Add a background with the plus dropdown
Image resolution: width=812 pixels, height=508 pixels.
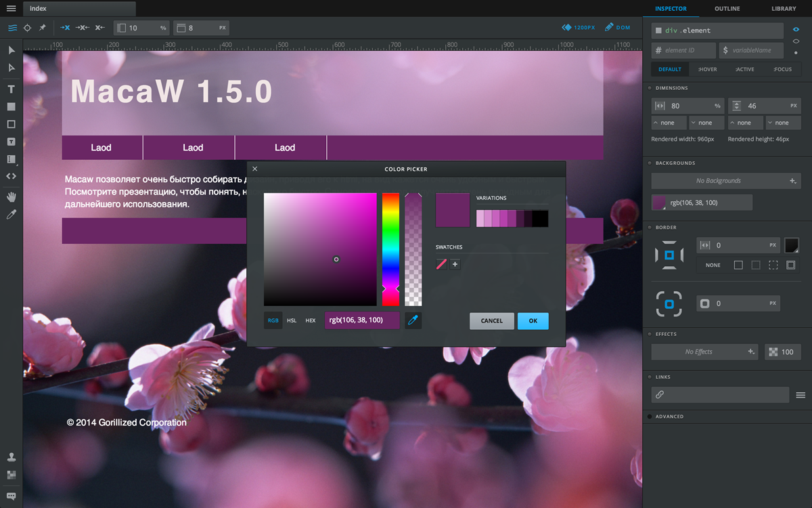[x=793, y=181]
